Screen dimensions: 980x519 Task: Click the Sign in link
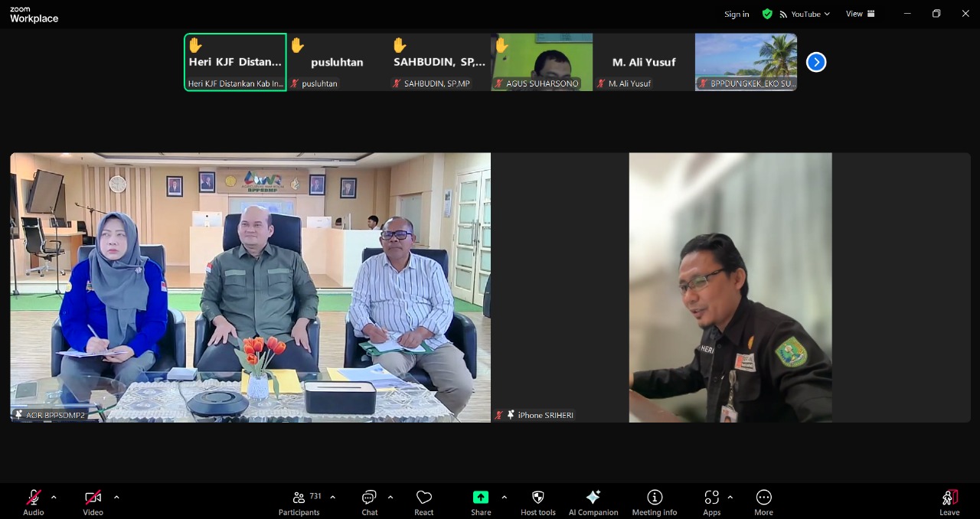(736, 14)
